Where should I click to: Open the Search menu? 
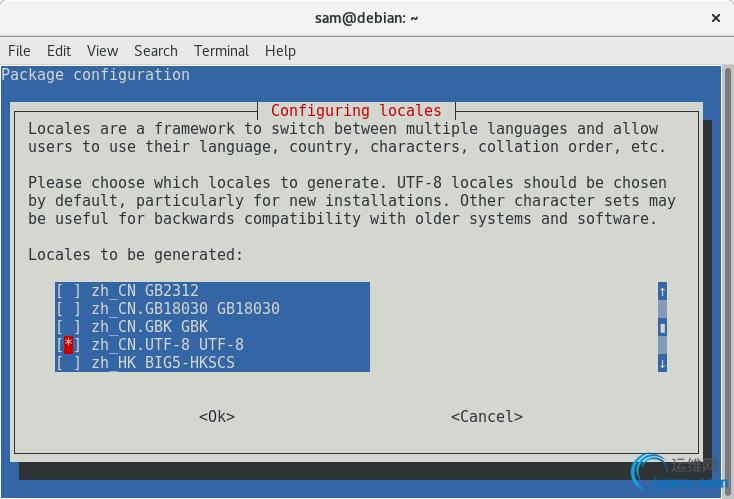[x=156, y=51]
